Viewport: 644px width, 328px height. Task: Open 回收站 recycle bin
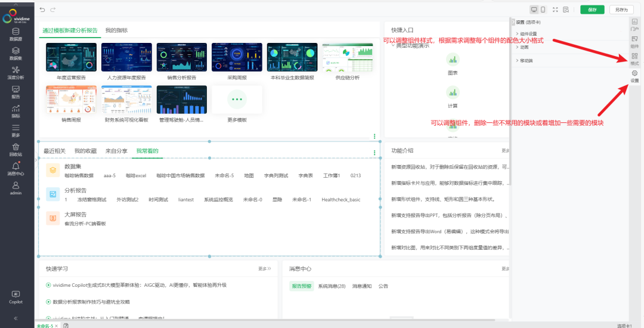tap(16, 150)
